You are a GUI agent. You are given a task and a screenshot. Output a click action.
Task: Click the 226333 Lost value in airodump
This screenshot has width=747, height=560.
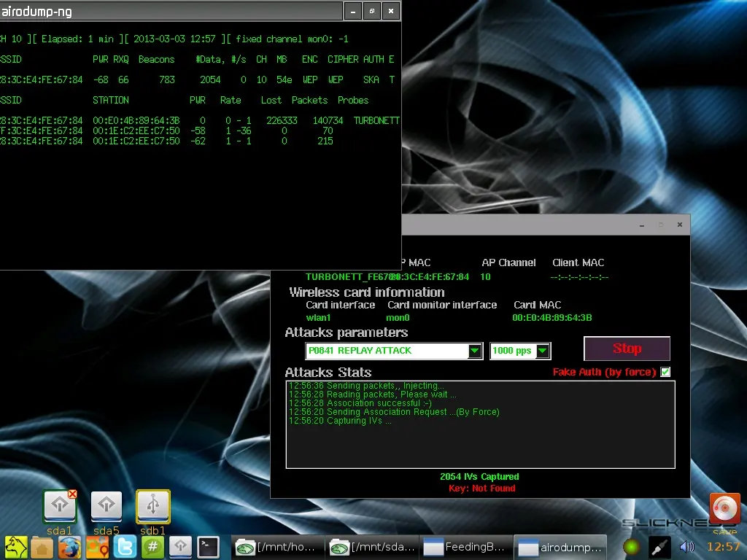[x=282, y=120]
